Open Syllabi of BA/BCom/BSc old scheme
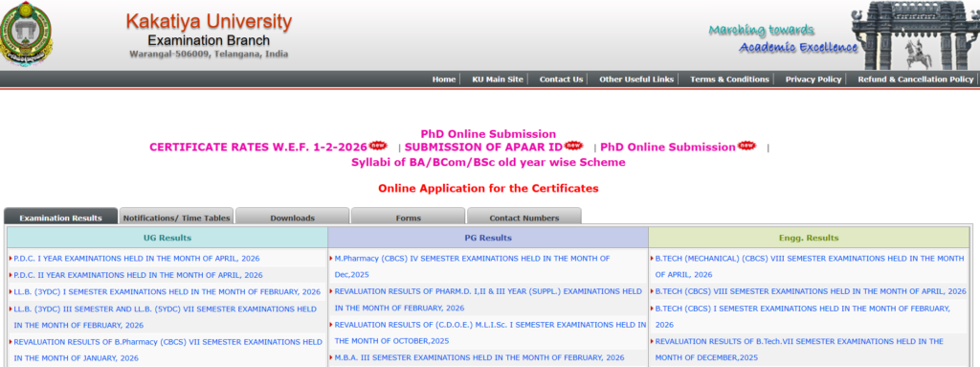Viewport: 980px width, 367px height. [488, 162]
